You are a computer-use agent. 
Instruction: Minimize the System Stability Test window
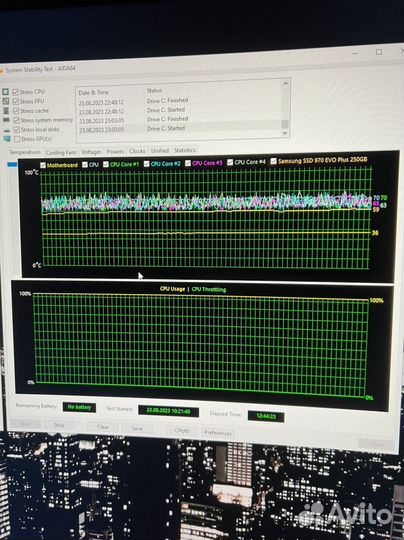click(356, 53)
